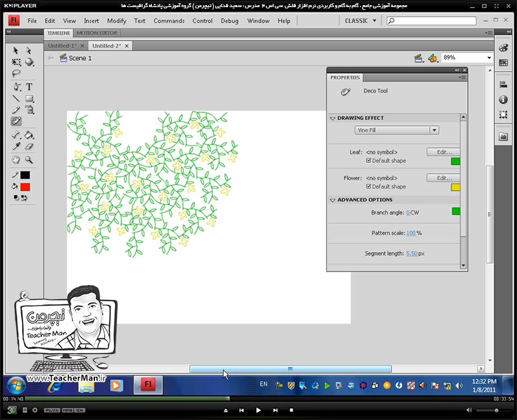Open the green leaf color swatch

tap(456, 162)
